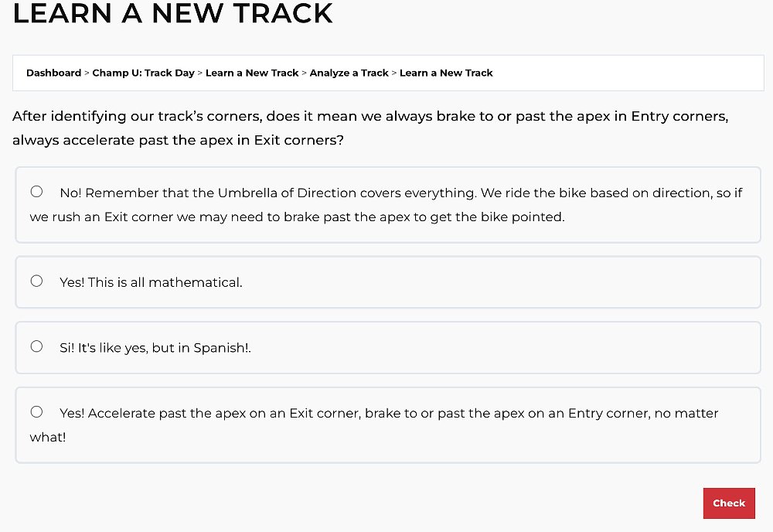The height and width of the screenshot is (532, 773).
Task: Click the separator arrow right after Dashboard
Action: [x=87, y=73]
